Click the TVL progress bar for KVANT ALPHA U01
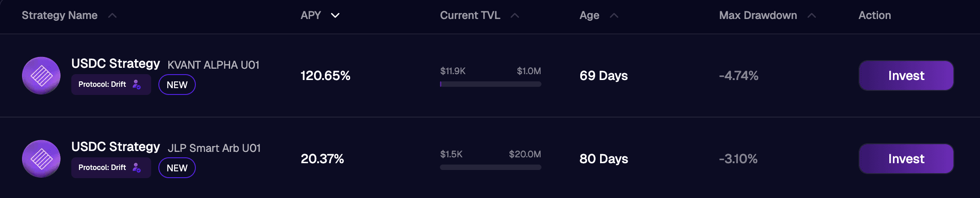The width and height of the screenshot is (980, 198). click(490, 84)
